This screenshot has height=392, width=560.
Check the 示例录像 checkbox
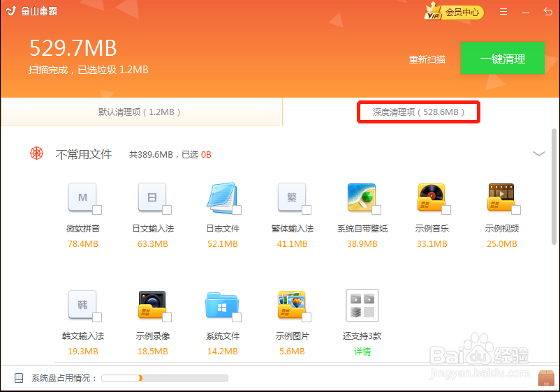(167, 317)
